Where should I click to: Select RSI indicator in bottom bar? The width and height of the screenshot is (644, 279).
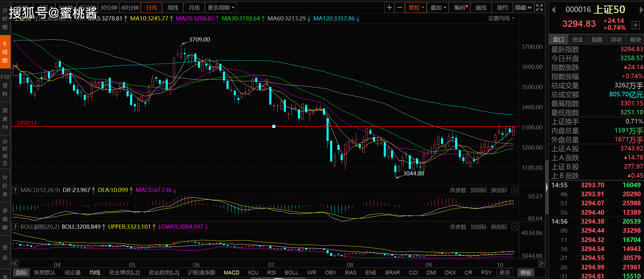click(x=271, y=273)
